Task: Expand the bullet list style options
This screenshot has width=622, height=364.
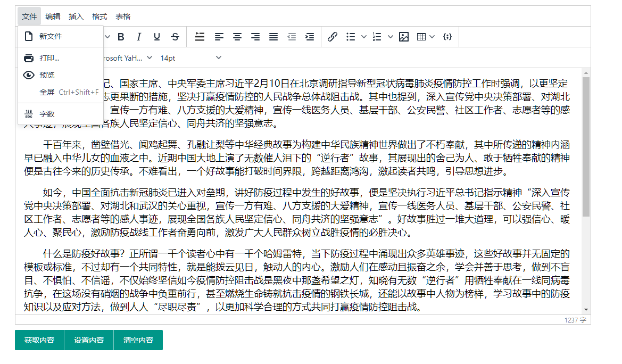Action: (364, 37)
